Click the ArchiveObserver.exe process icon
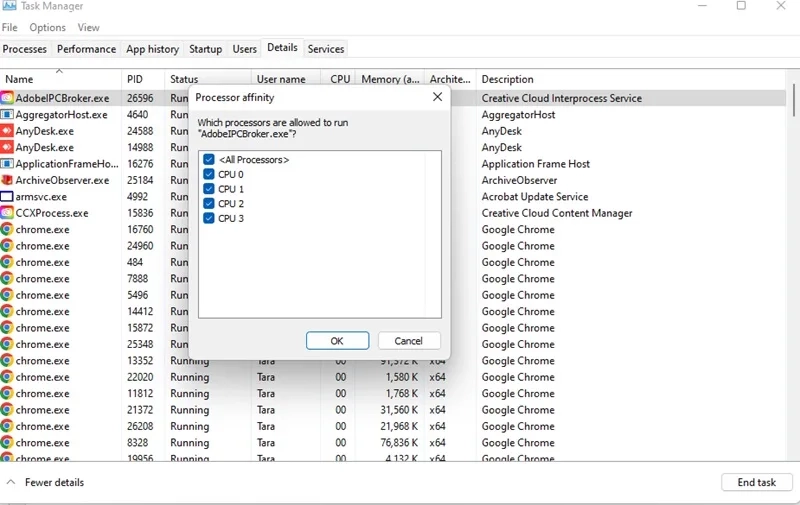Screen dimensions: 800x505 click(x=7, y=180)
